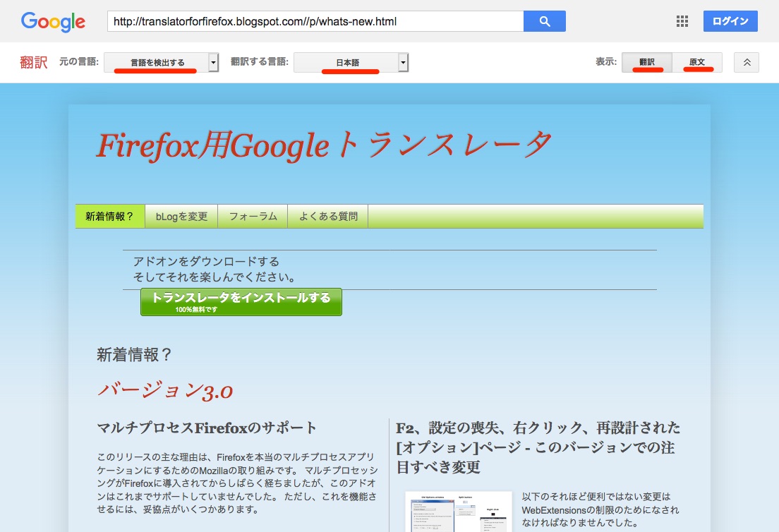Viewport: 779px width, 532px height.
Task: Click the バージョン3.0 heading
Action: click(165, 391)
